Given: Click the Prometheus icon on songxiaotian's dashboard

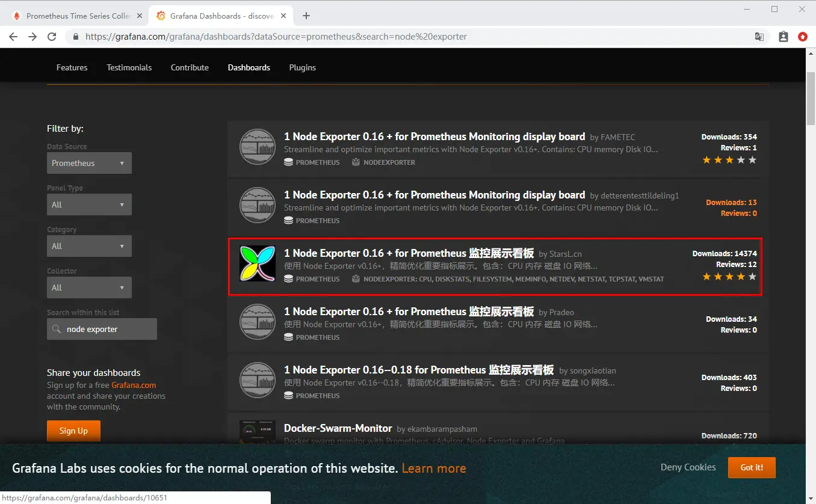Looking at the screenshot, I should click(x=288, y=396).
